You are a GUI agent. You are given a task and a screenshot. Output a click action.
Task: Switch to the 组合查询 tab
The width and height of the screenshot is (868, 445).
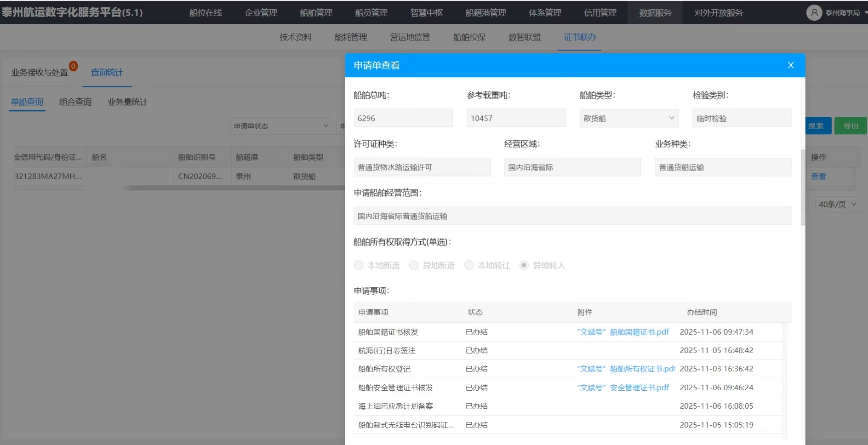pyautogui.click(x=75, y=102)
